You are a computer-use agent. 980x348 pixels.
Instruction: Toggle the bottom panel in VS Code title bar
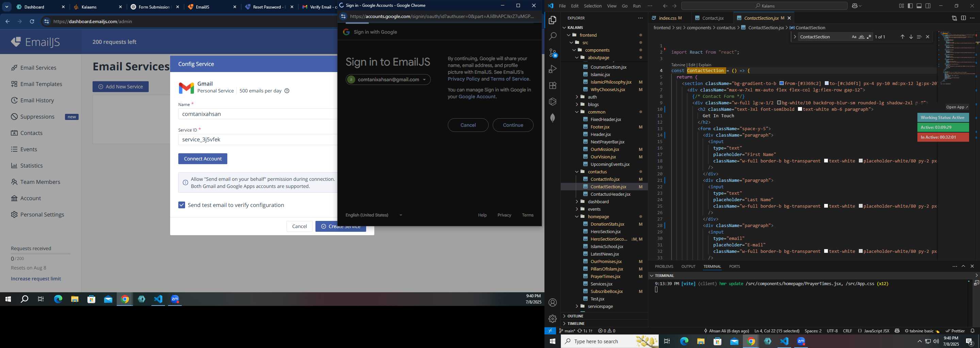click(x=919, y=6)
